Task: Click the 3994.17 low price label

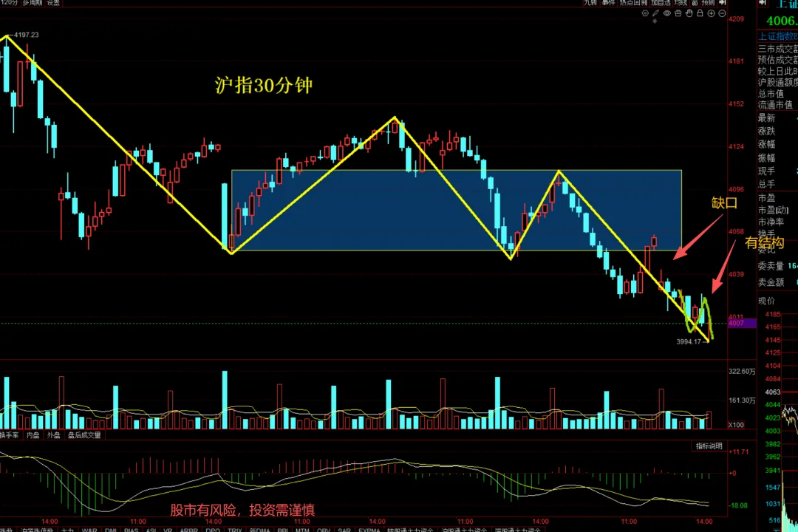Action: pyautogui.click(x=689, y=341)
